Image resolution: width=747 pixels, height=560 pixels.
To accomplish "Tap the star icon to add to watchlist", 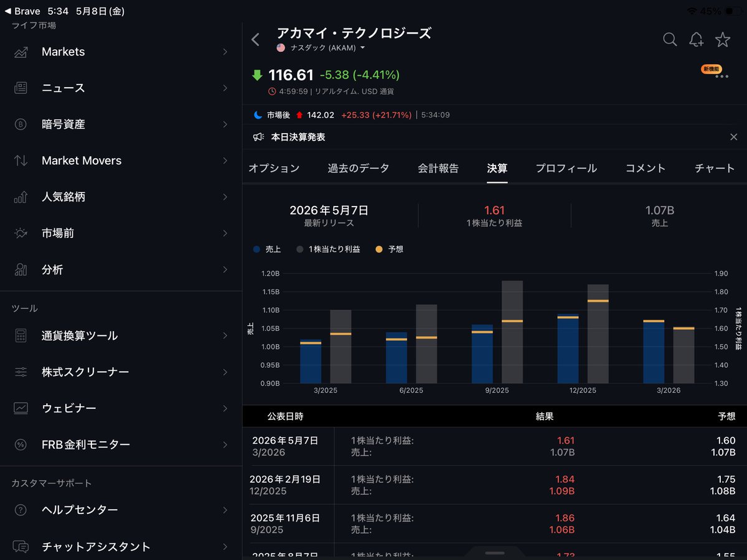I will [723, 40].
